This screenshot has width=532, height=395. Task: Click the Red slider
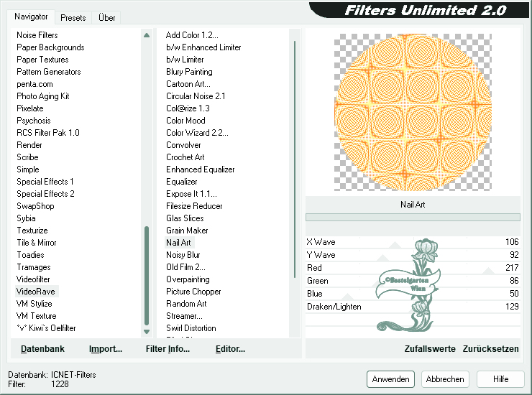click(413, 268)
